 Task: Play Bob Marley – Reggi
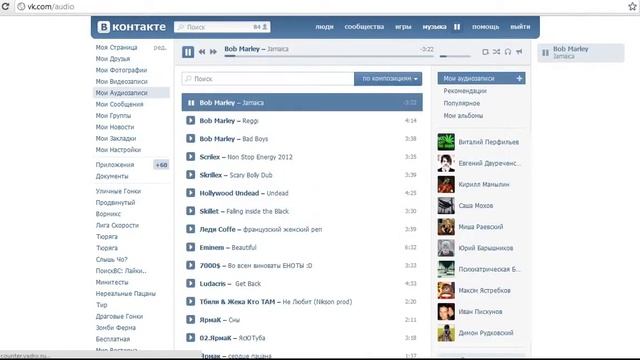190,120
